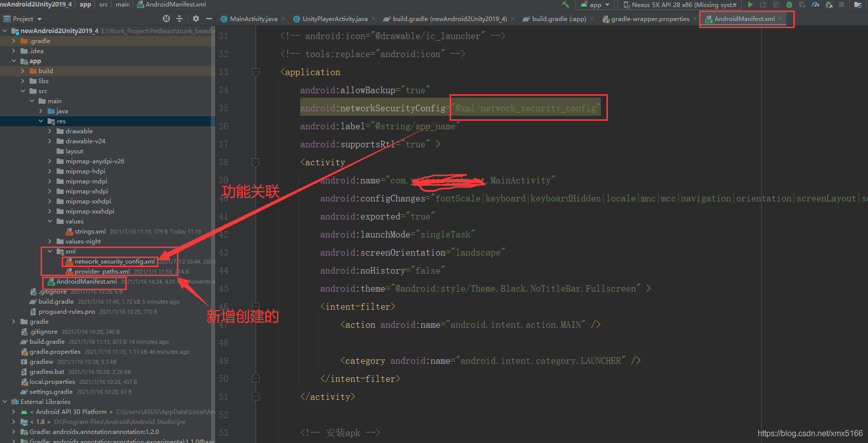The width and height of the screenshot is (868, 443).
Task: Open the app run configuration dropdown
Action: click(x=596, y=5)
